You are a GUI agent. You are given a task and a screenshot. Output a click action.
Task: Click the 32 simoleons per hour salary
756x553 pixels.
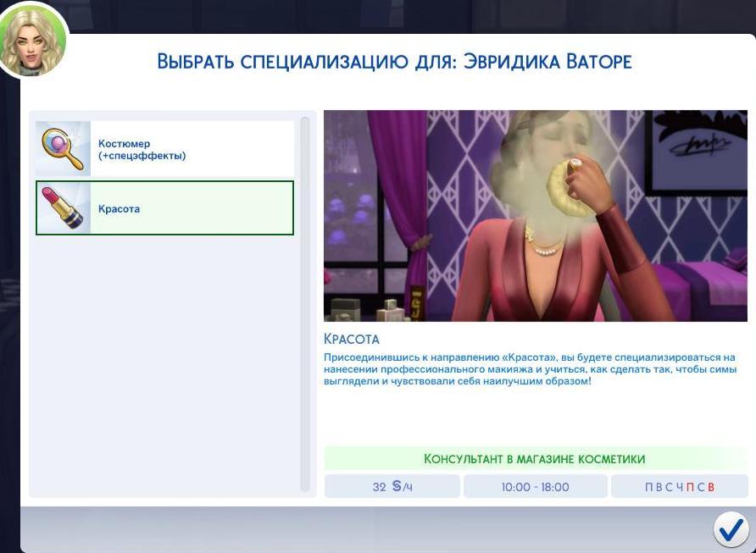[392, 487]
